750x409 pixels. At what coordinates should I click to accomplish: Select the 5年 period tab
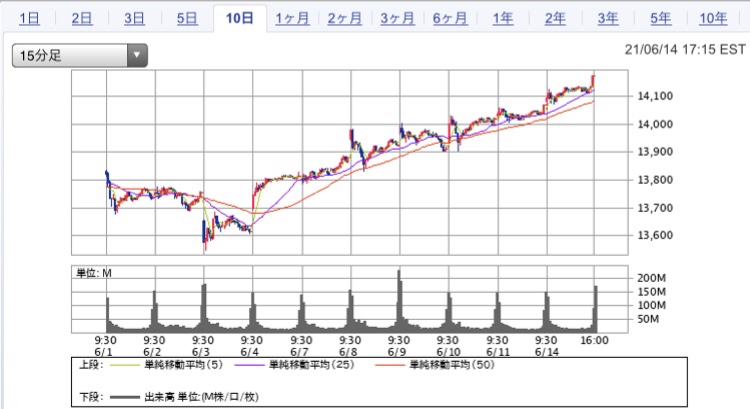click(661, 19)
